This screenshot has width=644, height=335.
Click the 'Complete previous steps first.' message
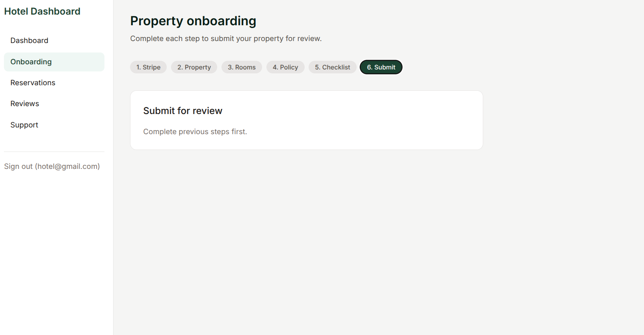click(195, 132)
